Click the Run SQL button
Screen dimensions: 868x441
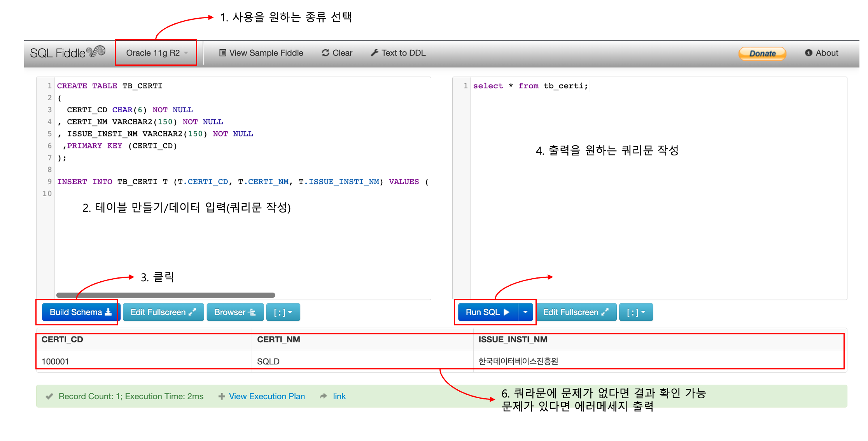[488, 312]
